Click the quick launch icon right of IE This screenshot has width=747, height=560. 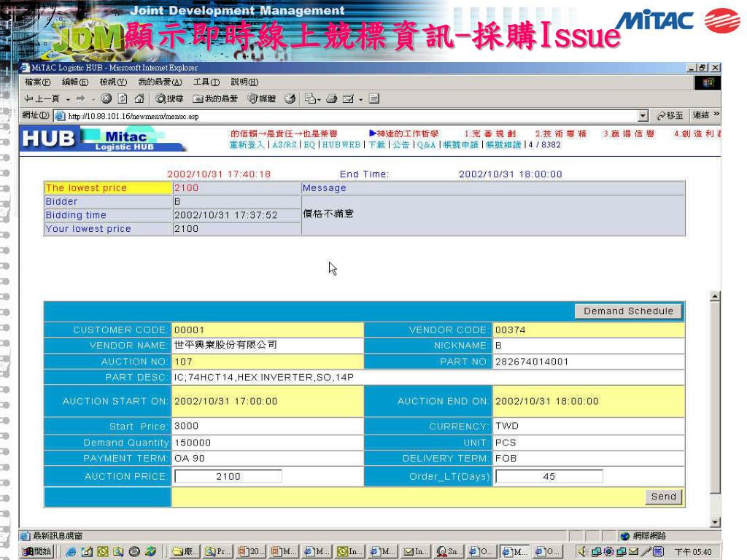[x=87, y=551]
